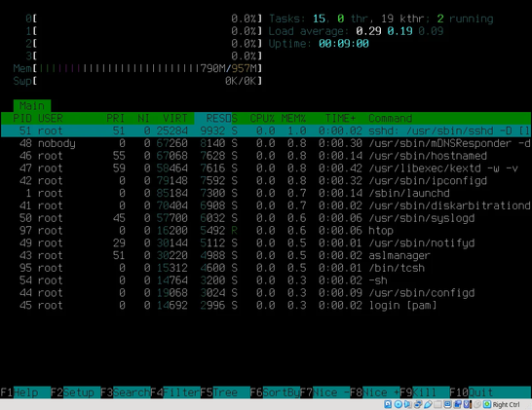The height and width of the screenshot is (410, 532).
Task: Click F7 Nice - to lower niceness
Action: (x=324, y=392)
